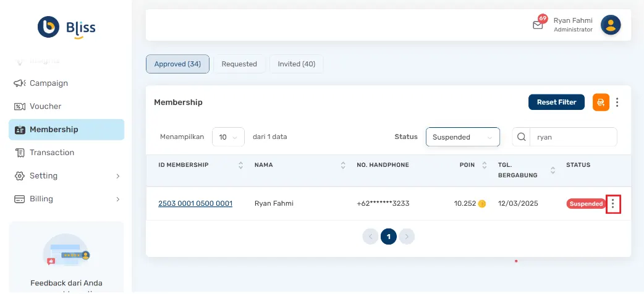644x294 pixels.
Task: Switch to the Invited (40) tab
Action: tap(296, 64)
